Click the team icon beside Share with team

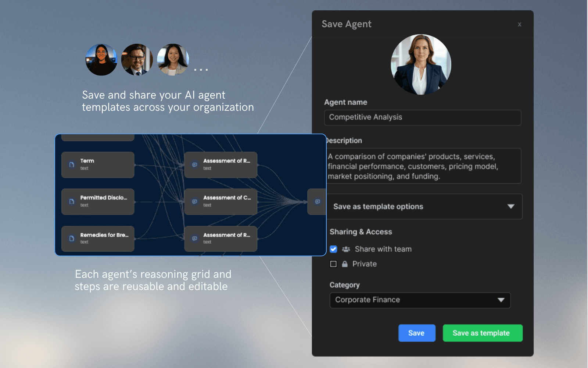[x=346, y=249]
